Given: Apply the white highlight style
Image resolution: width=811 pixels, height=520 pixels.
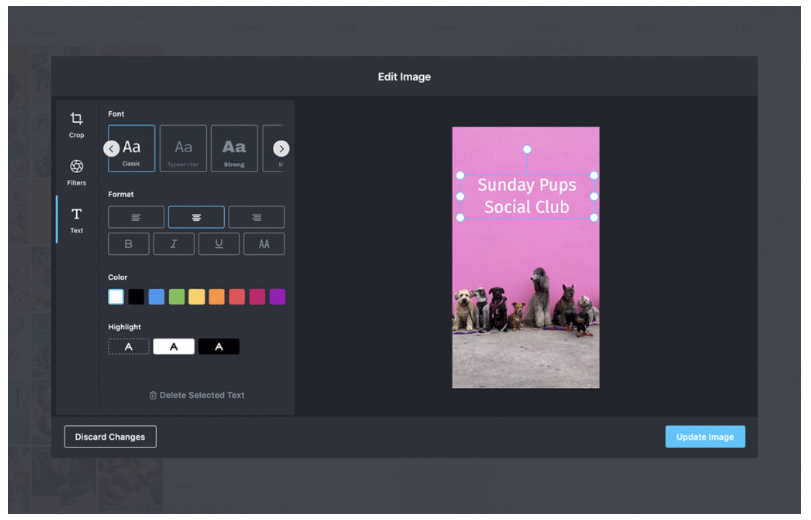Looking at the screenshot, I should coord(173,346).
